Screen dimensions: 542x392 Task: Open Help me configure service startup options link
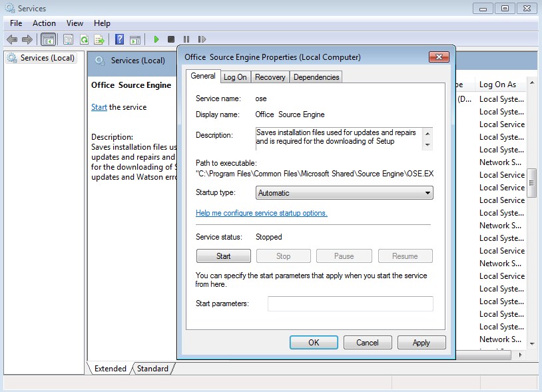(261, 213)
